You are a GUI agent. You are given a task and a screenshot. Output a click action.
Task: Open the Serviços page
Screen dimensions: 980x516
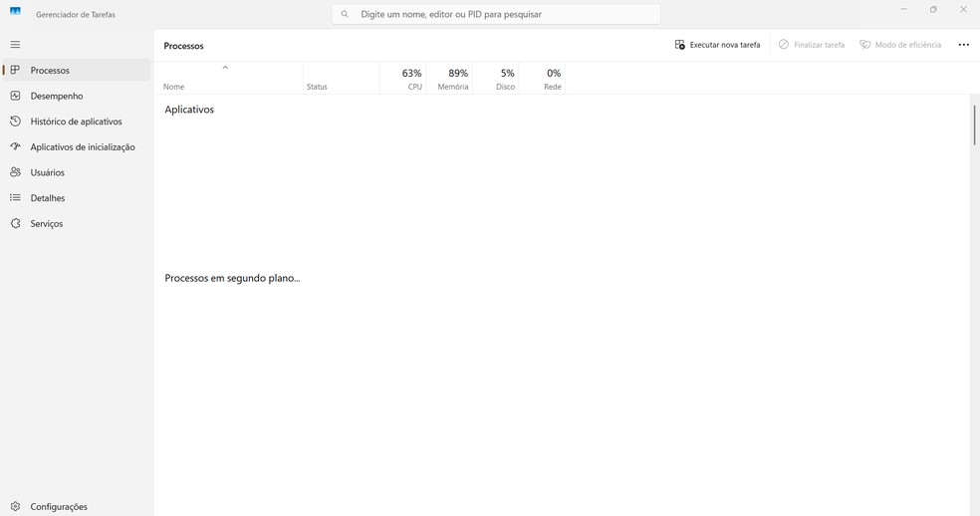coord(77,223)
